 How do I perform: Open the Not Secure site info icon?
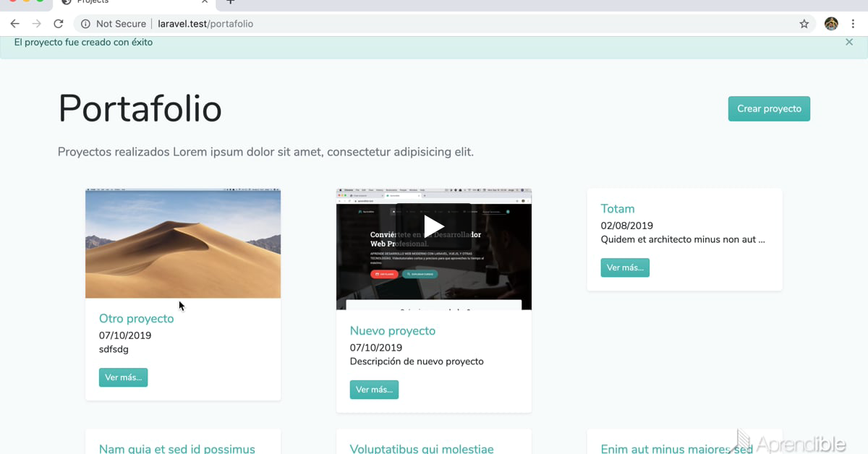coord(85,24)
